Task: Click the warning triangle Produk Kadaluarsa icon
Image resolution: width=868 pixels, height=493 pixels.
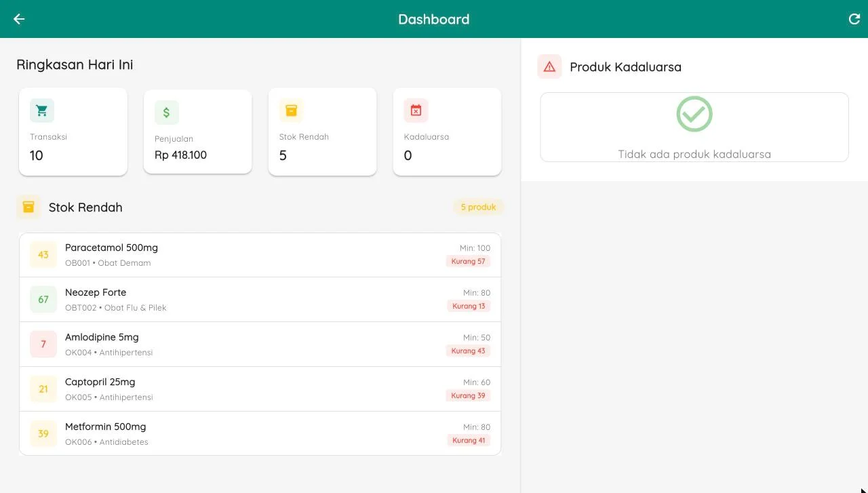Action: pyautogui.click(x=549, y=66)
